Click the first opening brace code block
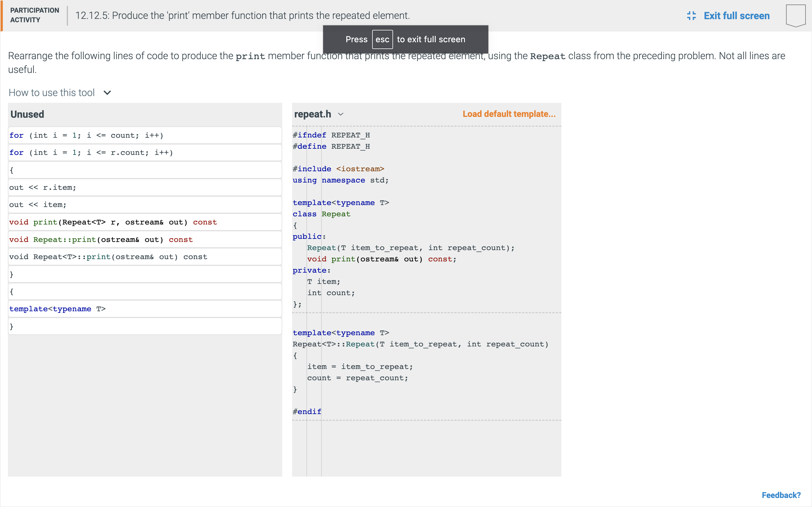 tap(145, 170)
